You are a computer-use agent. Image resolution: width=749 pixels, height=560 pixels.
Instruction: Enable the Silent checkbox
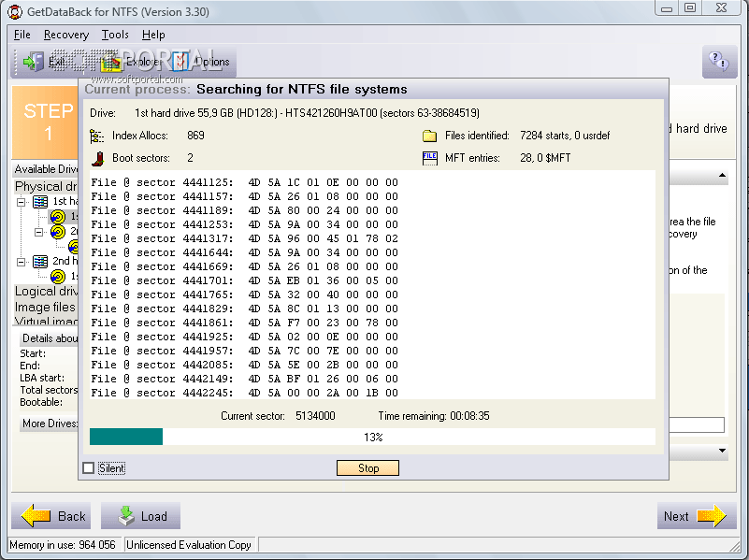click(89, 467)
